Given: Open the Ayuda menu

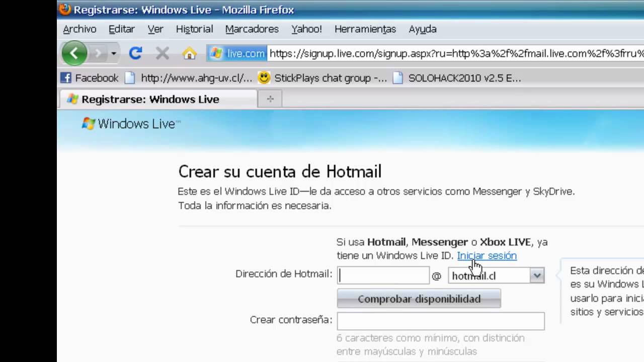Looking at the screenshot, I should pyautogui.click(x=423, y=29).
